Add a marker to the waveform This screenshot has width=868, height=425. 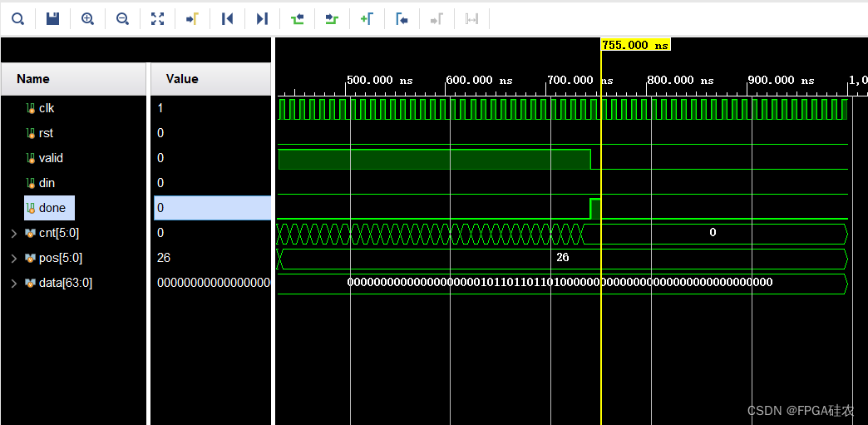tap(367, 19)
